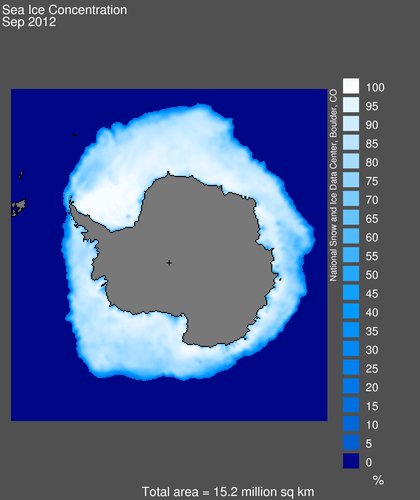Click the percent symbol under the legend
This screenshot has width=420, height=500.
[x=378, y=480]
